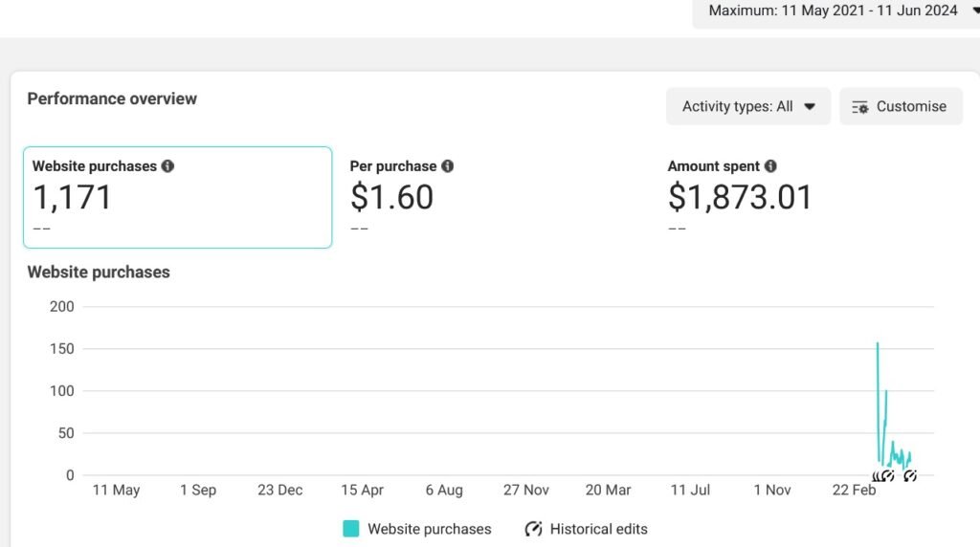Viewport: 980px width, 547px height.
Task: Click the rightmost historical edit marker on chart
Action: coord(910,475)
